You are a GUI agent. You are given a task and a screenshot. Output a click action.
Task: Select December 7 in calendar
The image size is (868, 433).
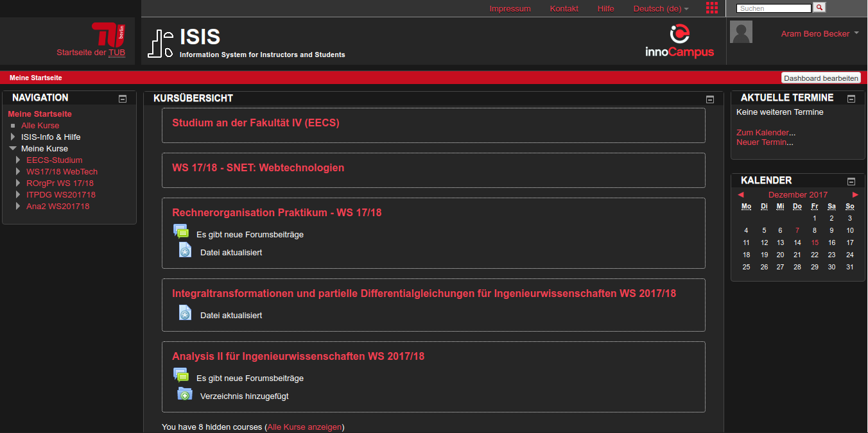pos(797,230)
